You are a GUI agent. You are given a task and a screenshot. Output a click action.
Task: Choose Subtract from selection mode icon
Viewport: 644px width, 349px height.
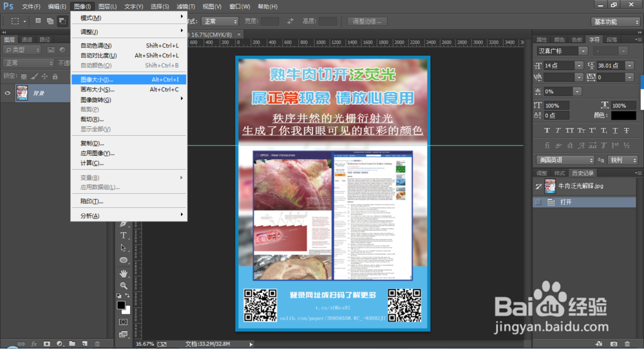62,21
